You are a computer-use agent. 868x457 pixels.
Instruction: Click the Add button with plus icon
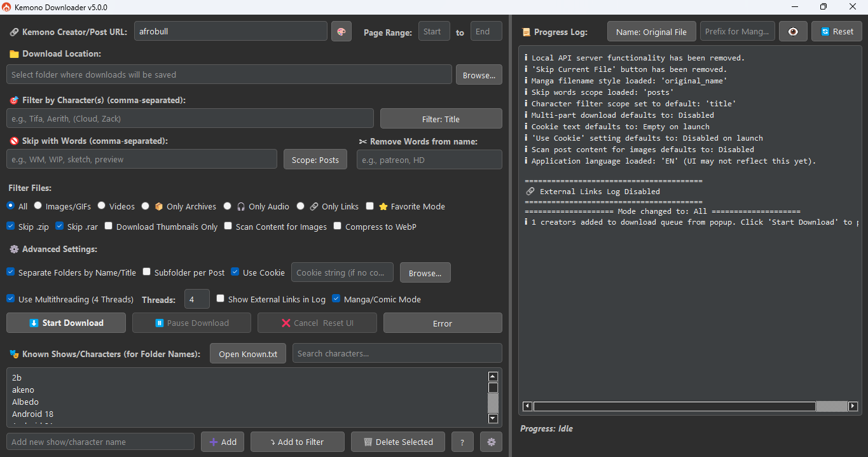coord(223,442)
